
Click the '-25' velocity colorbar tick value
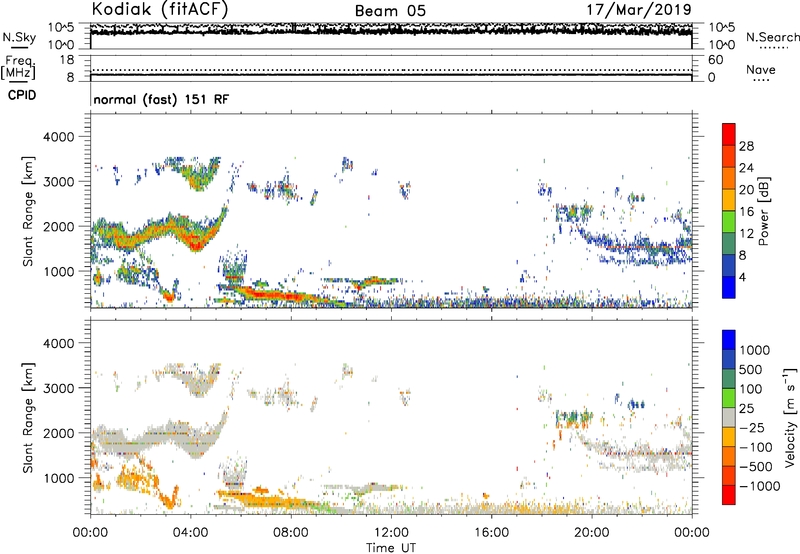tap(752, 427)
